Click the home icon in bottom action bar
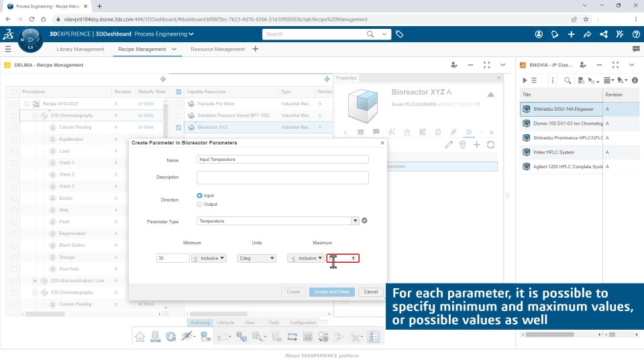 pos(140,337)
